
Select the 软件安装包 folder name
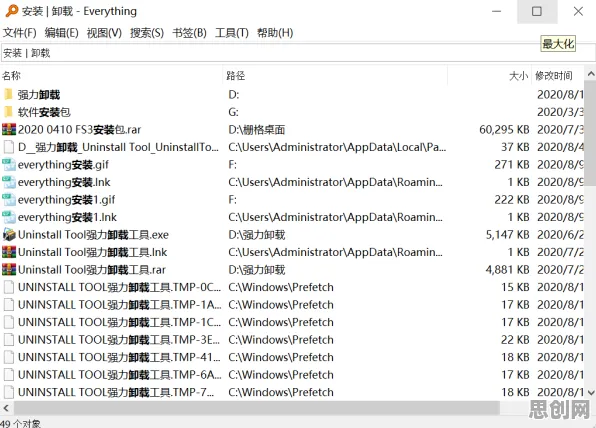click(x=44, y=112)
